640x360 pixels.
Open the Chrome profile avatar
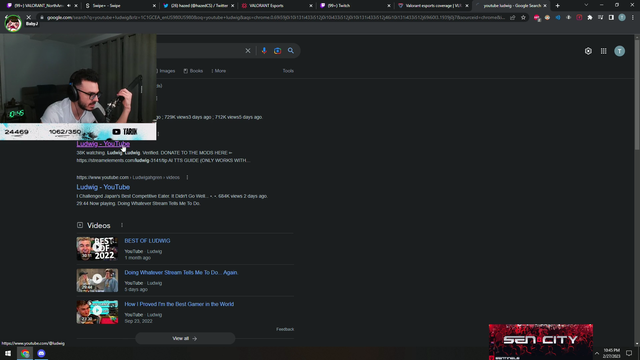622,18
